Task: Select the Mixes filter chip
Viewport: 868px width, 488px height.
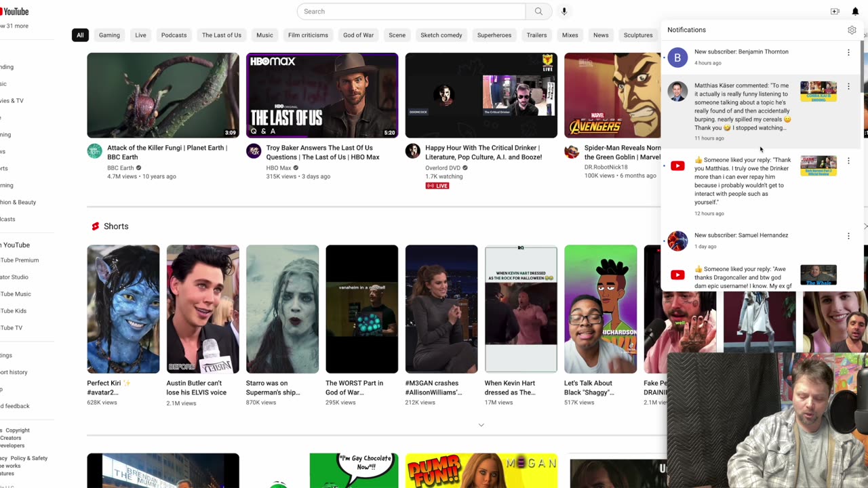Action: coord(570,35)
